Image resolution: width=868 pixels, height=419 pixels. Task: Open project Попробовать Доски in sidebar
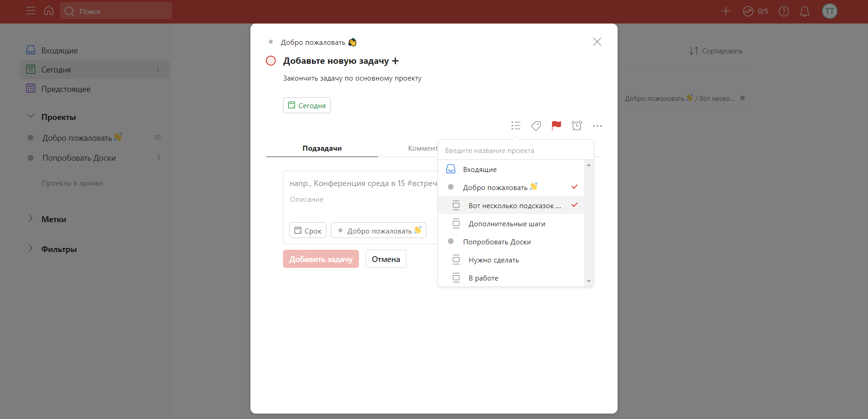tap(95, 158)
